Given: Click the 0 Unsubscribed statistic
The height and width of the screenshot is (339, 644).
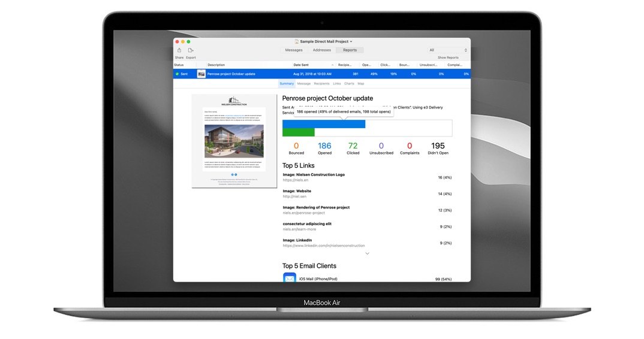Looking at the screenshot, I should (x=381, y=148).
